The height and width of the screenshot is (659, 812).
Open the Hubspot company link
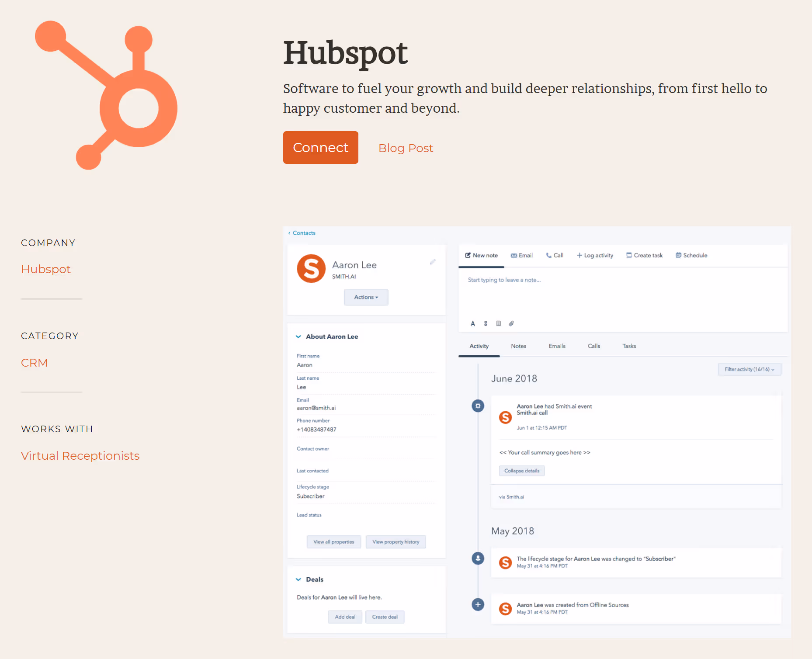(x=46, y=269)
